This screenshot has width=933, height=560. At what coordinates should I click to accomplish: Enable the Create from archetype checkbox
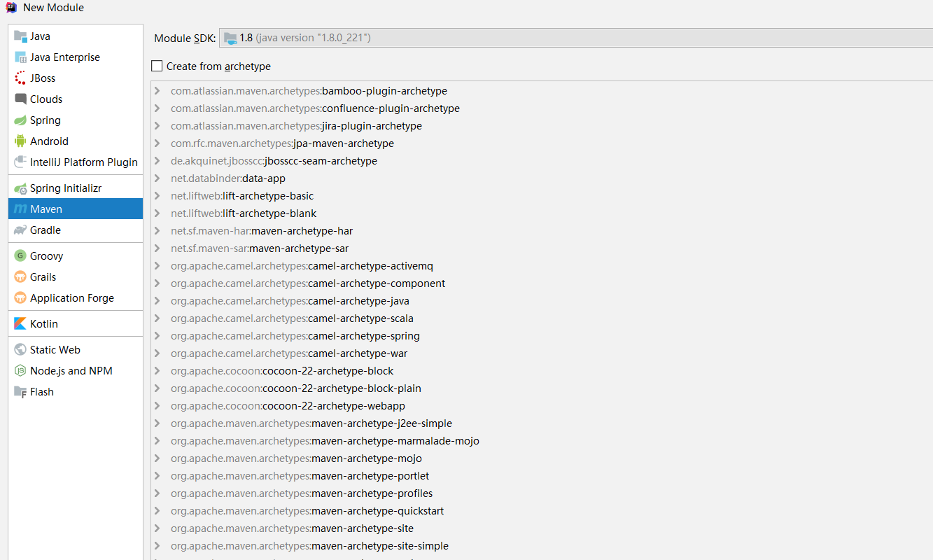[157, 66]
